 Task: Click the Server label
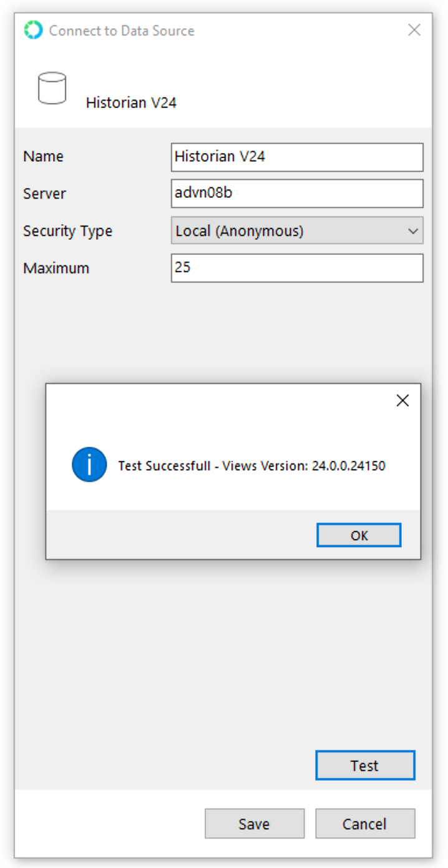point(44,194)
